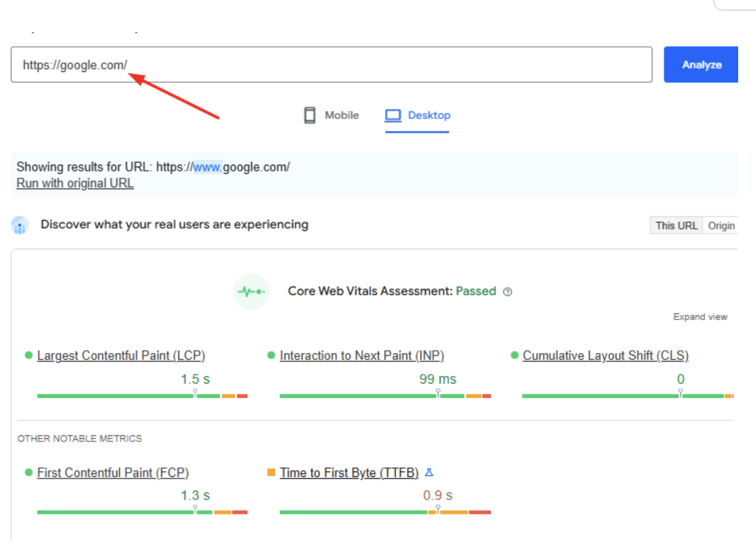Select the This URL toggle option
The image size is (756, 559).
tap(676, 226)
